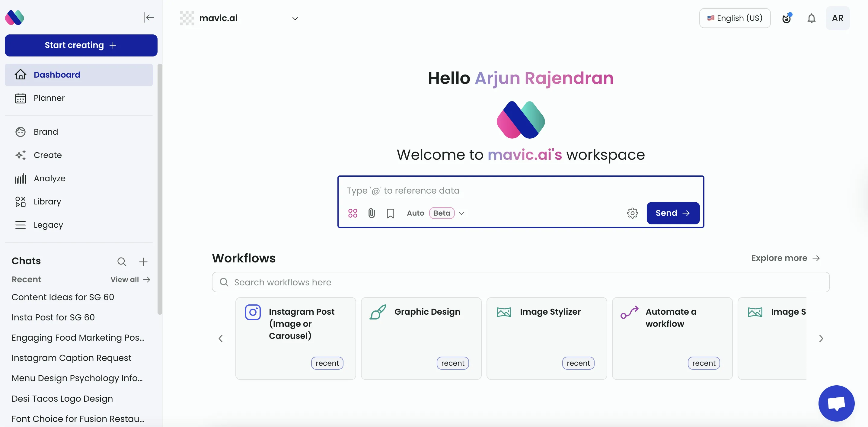This screenshot has height=427, width=868.
Task: Open prompt settings gear icon
Action: tap(632, 213)
